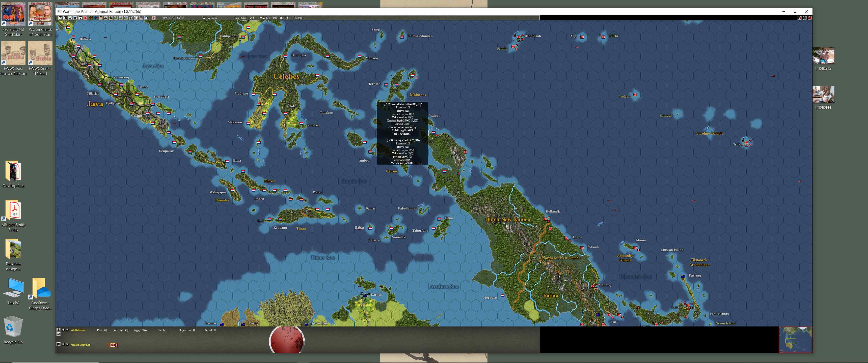Click the flag icon beside 78th Infantry Rgt
This screenshot has width=868, height=363.
click(x=59, y=345)
